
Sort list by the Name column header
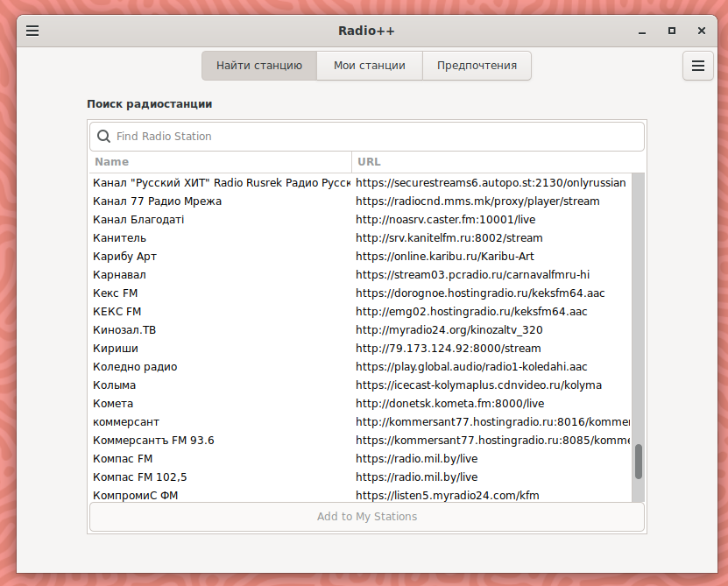pyautogui.click(x=221, y=161)
